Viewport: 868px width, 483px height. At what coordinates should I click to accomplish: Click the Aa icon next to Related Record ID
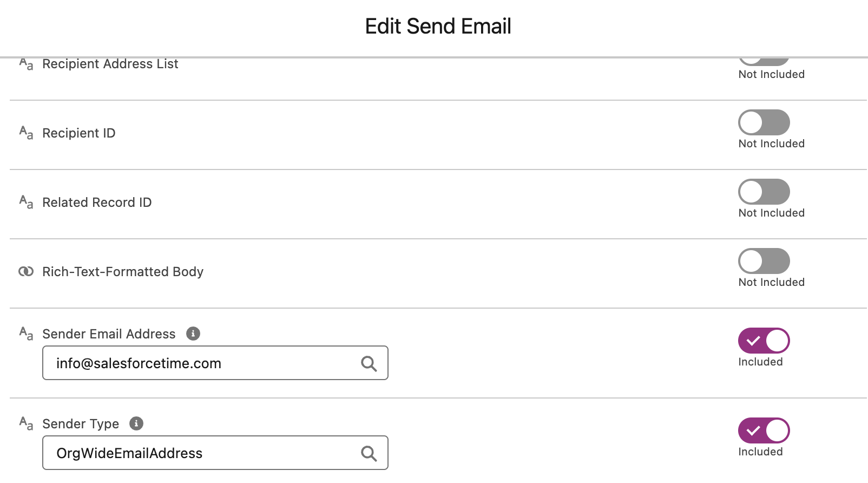tap(25, 203)
